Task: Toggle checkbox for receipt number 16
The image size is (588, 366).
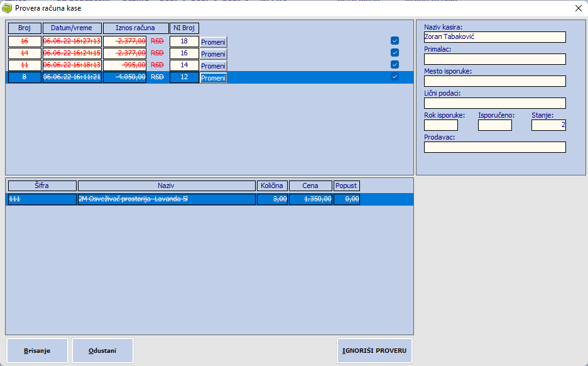Action: tap(395, 41)
